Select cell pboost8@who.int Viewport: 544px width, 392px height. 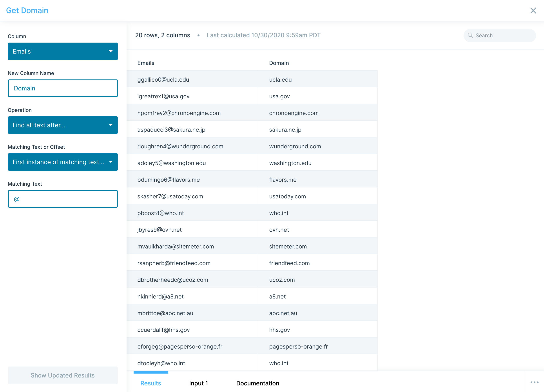[192, 213]
